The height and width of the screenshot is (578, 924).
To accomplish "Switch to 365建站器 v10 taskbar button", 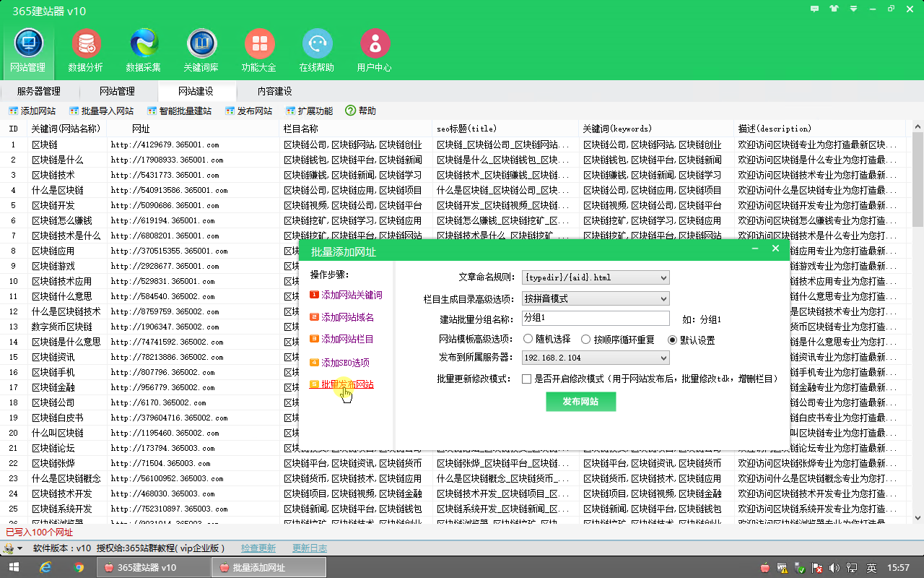I will 153,568.
